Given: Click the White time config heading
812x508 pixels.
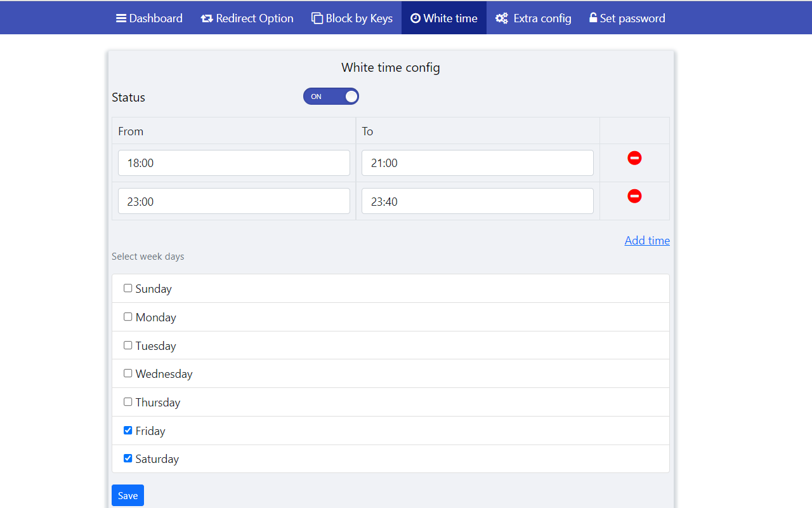Looking at the screenshot, I should pyautogui.click(x=391, y=67).
